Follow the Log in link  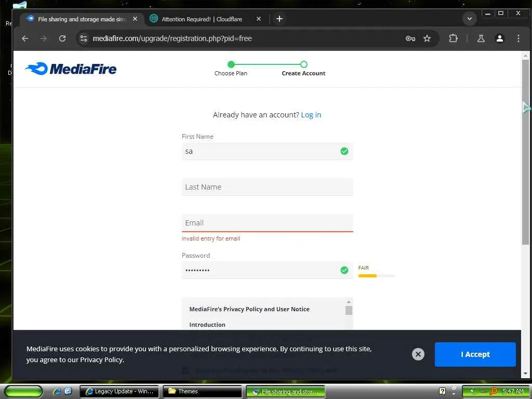pos(311,115)
